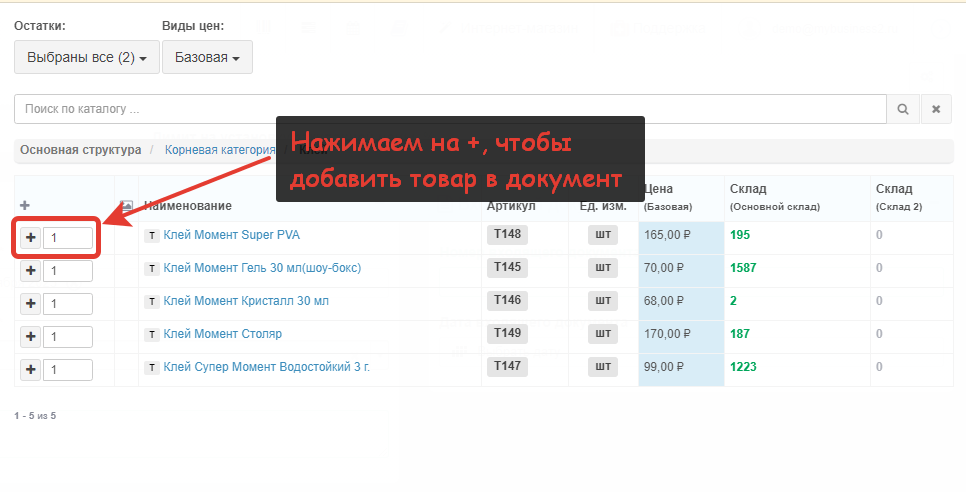Click price 68,00 ₽
The height and width of the screenshot is (492, 966).
tap(664, 301)
